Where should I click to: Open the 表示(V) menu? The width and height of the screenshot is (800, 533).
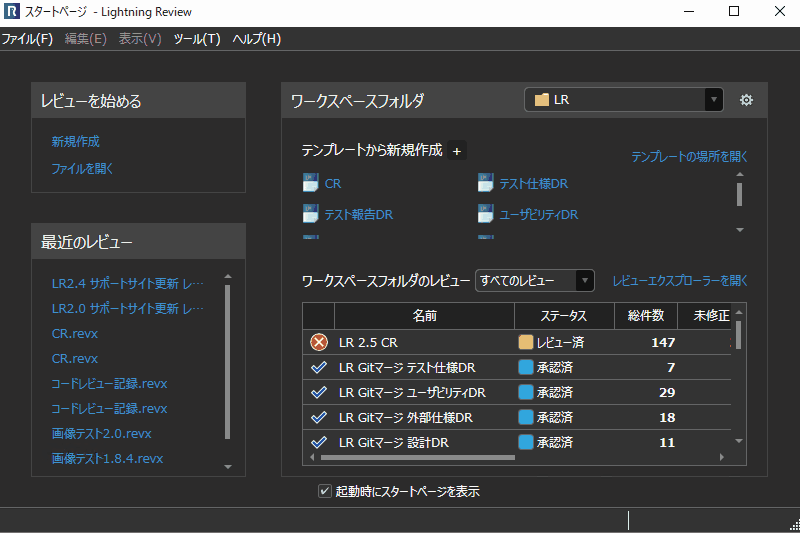tap(140, 39)
